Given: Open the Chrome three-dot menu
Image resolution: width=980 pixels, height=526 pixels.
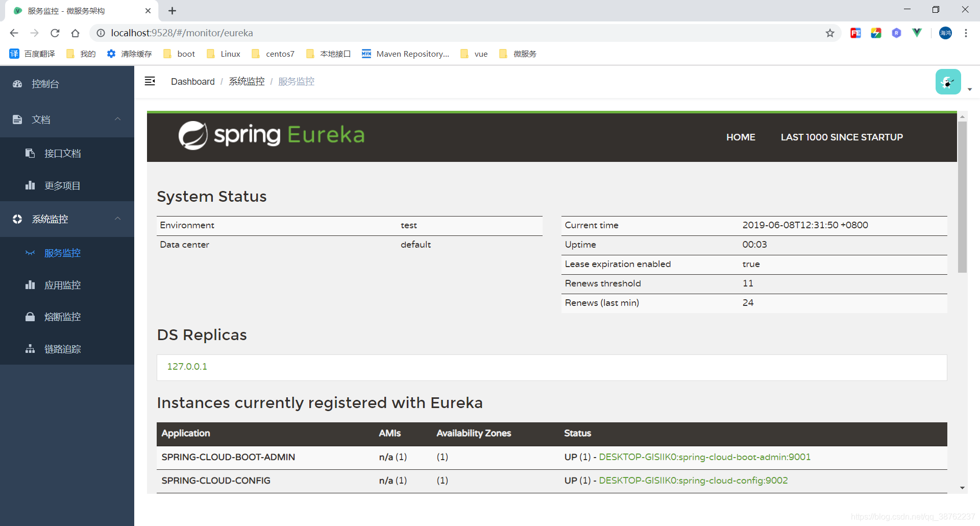Looking at the screenshot, I should (x=966, y=33).
